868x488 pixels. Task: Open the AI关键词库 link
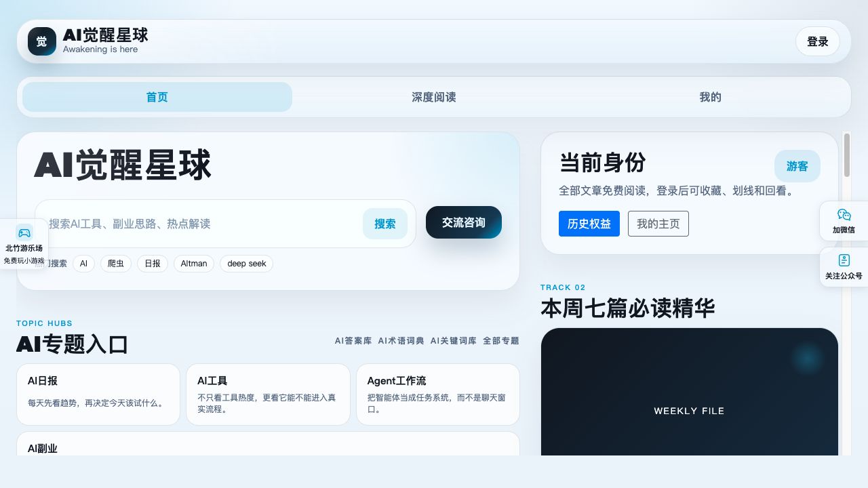click(x=454, y=341)
